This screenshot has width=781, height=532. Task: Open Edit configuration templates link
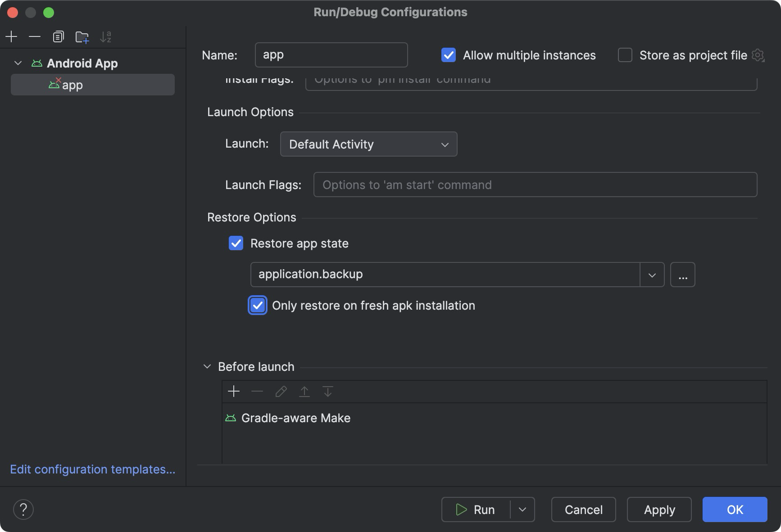92,469
